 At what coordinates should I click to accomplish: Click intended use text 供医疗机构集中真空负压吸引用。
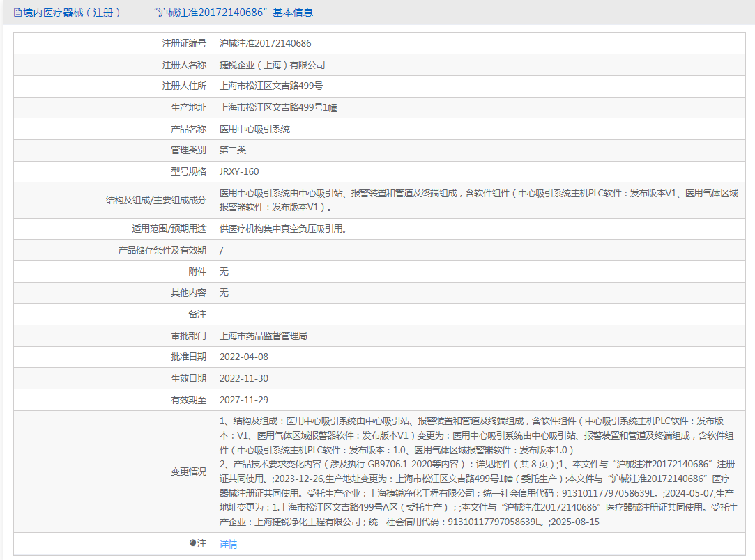pyautogui.click(x=283, y=228)
